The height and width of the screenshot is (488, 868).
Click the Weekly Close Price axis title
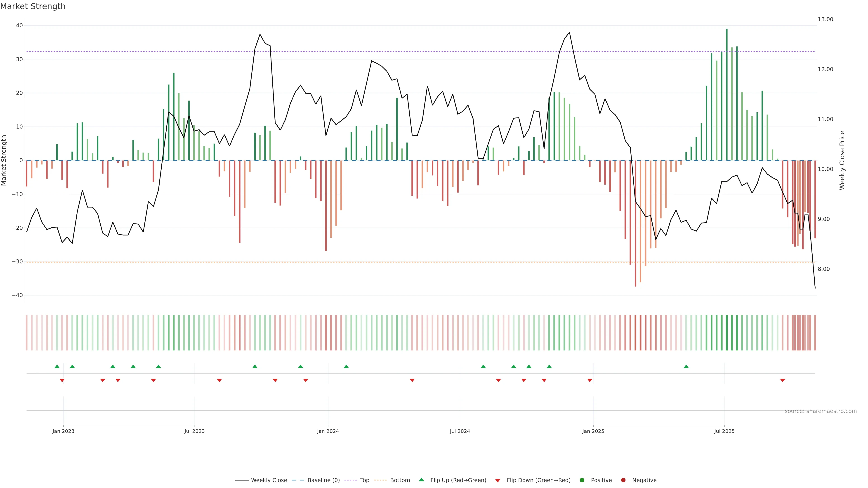tap(842, 160)
